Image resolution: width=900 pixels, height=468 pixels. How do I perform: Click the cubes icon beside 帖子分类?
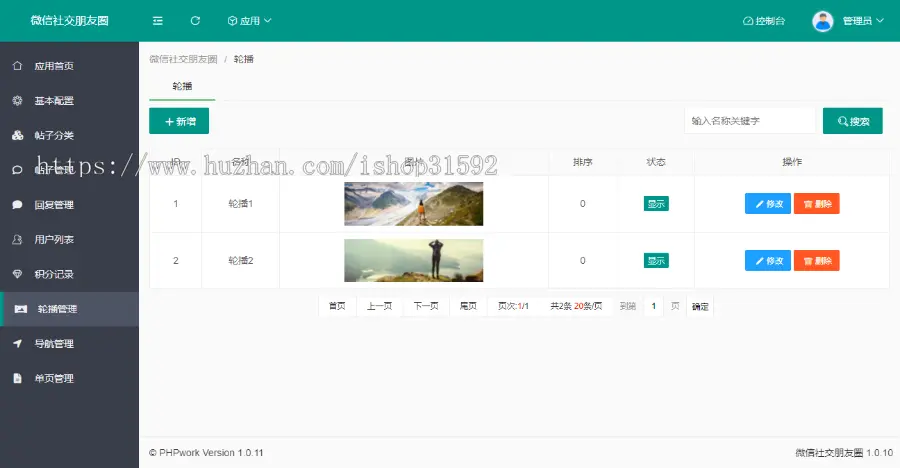coord(17,136)
